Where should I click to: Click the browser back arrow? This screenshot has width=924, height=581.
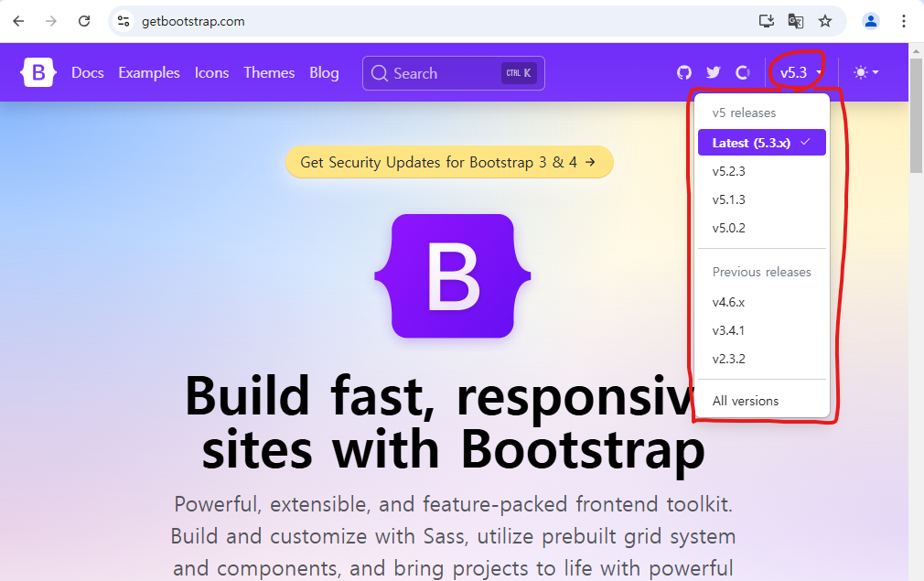click(19, 21)
